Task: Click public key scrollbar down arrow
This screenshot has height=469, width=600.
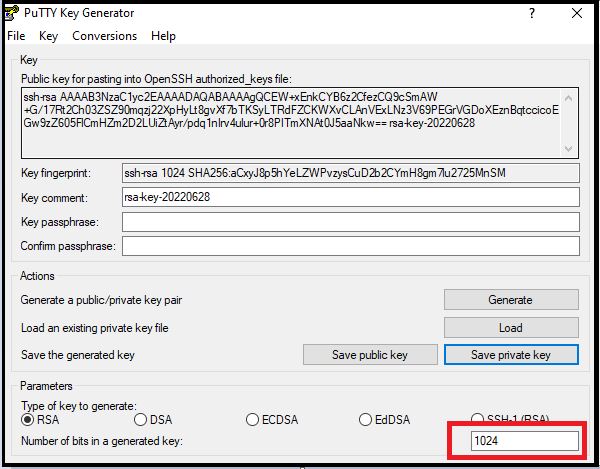Action: point(569,148)
